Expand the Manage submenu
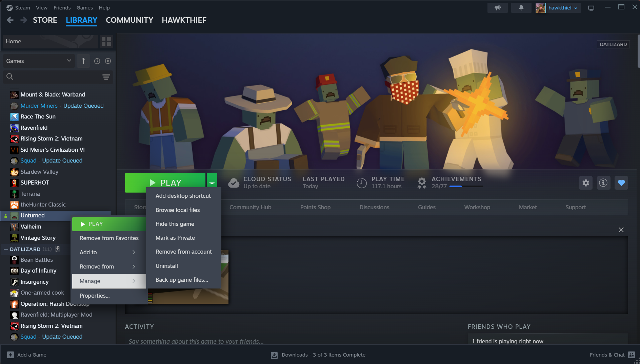Viewport: 640px width, 364px height. [109, 281]
